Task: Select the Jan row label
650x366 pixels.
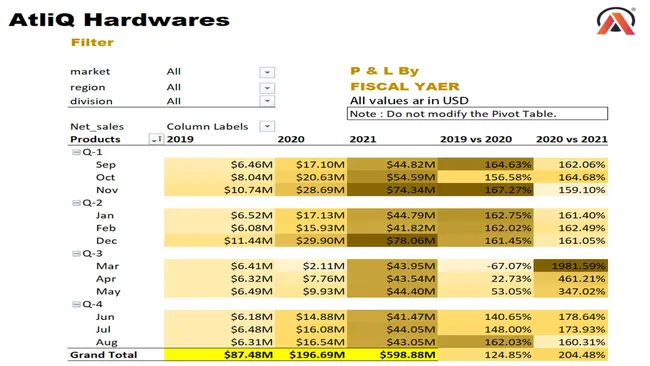Action: [x=104, y=216]
